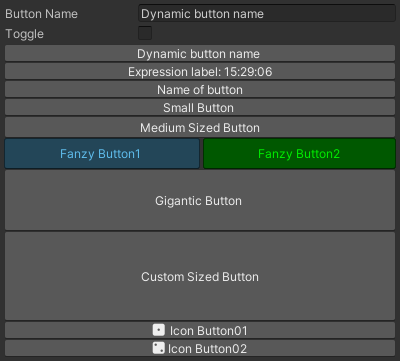Push the Gigantic Button

(200, 200)
